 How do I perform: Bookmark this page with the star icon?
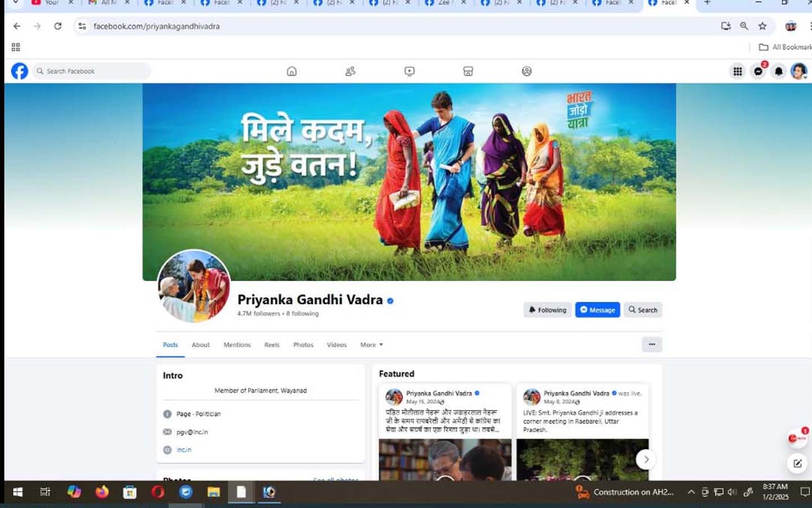pyautogui.click(x=762, y=26)
